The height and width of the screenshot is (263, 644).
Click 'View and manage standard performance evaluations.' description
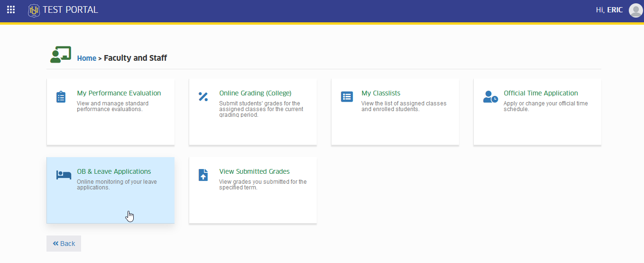tap(112, 106)
